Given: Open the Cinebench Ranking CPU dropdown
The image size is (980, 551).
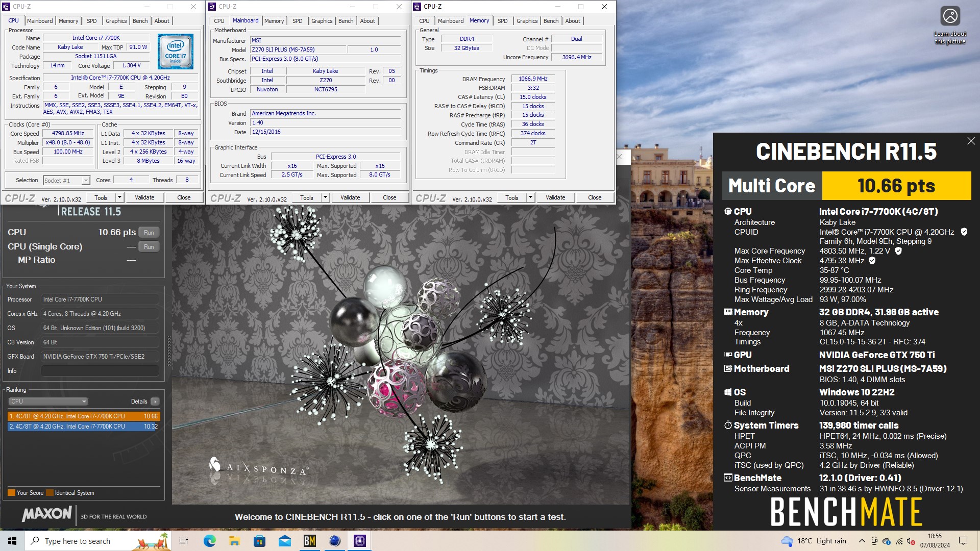Looking at the screenshot, I should click(x=48, y=402).
